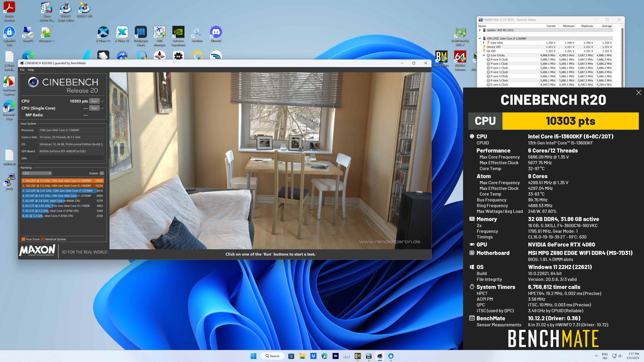
Task: Expand System: MSI MS-7D31 node in HWiNFO
Action: coord(479,30)
